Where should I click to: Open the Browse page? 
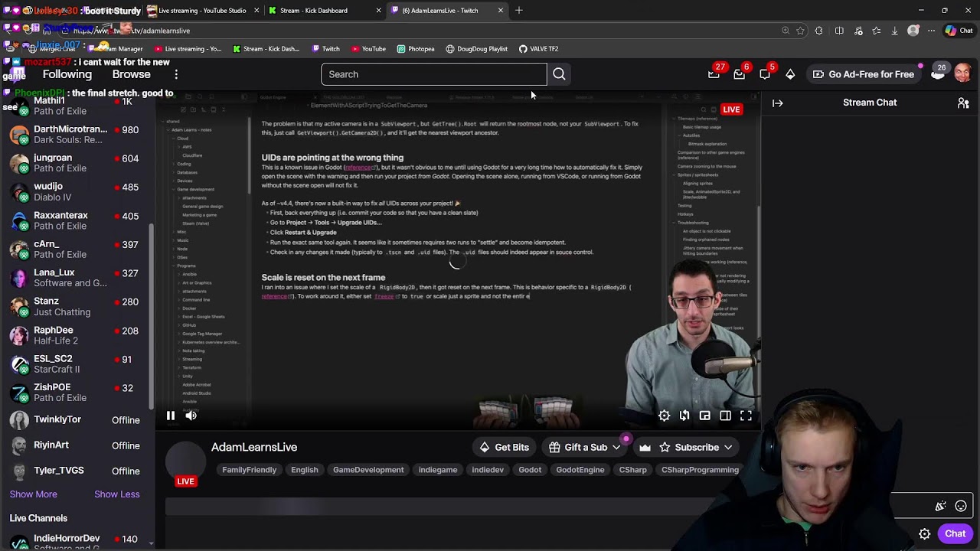132,74
